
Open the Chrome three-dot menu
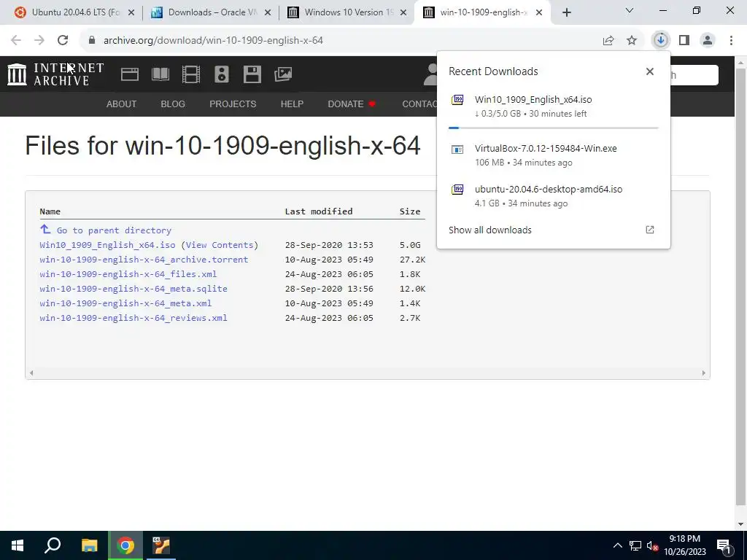[731, 41]
